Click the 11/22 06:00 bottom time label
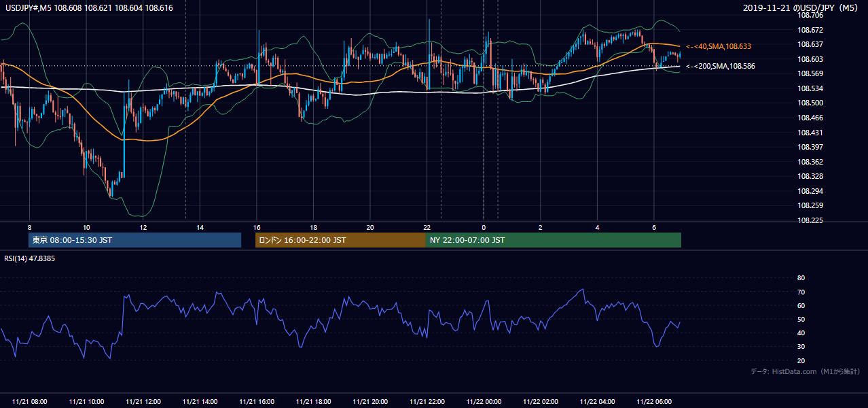 tap(654, 402)
